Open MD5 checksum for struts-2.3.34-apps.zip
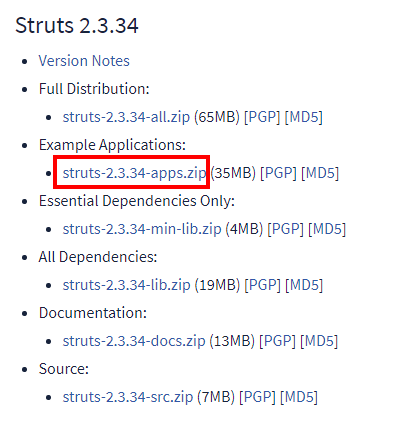Image resolution: width=416 pixels, height=434 pixels. point(320,173)
